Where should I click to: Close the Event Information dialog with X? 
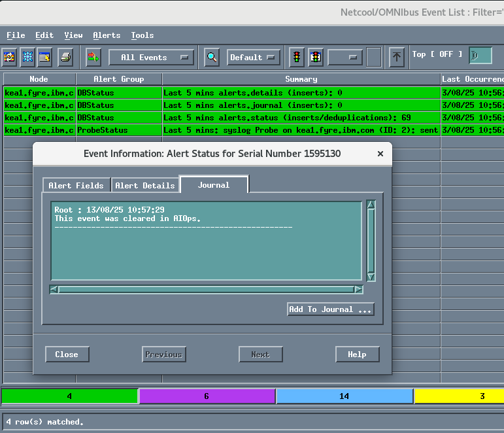tap(380, 154)
